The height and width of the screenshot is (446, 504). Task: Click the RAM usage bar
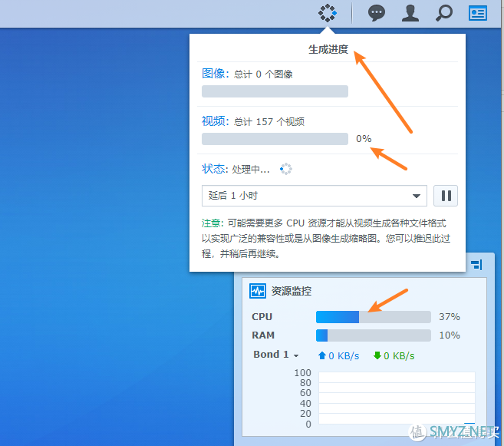point(373,335)
